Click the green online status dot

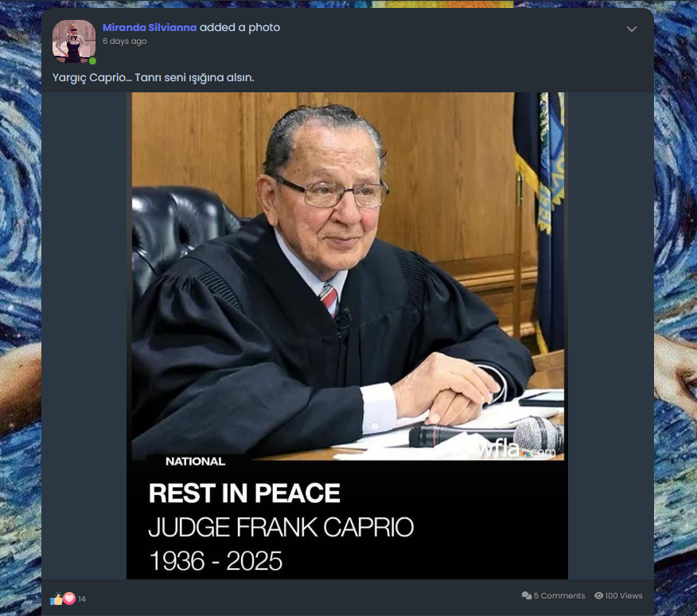point(92,61)
